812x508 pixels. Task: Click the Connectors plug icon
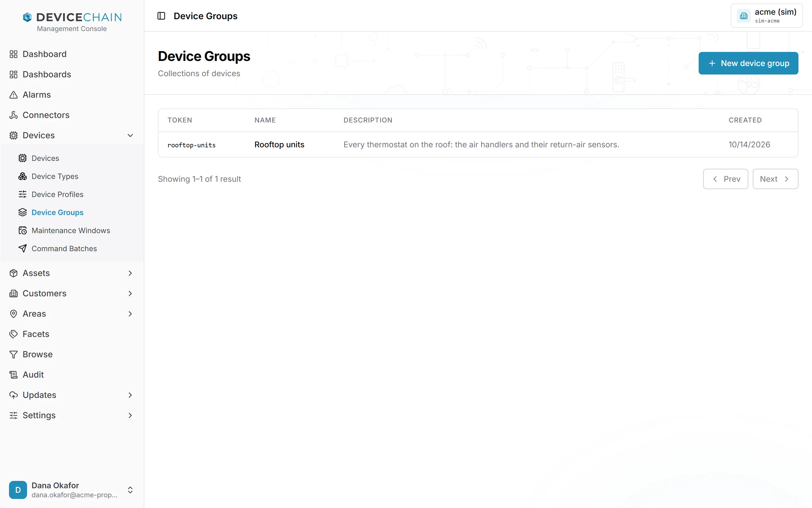coord(14,115)
